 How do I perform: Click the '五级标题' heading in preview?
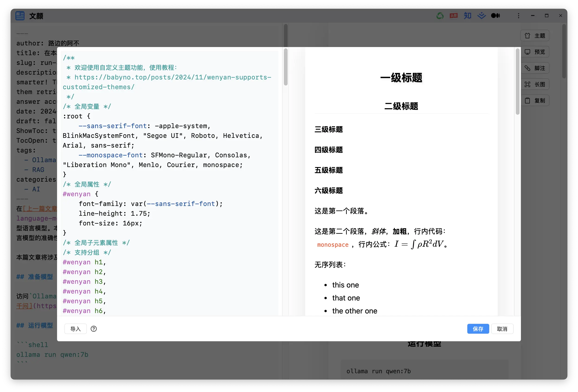click(x=328, y=170)
